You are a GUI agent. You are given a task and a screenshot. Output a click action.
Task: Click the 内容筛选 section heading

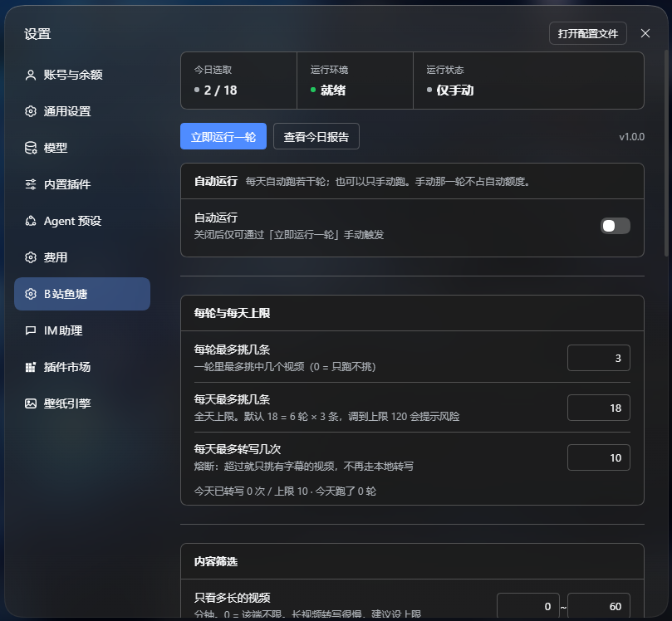pyautogui.click(x=216, y=561)
